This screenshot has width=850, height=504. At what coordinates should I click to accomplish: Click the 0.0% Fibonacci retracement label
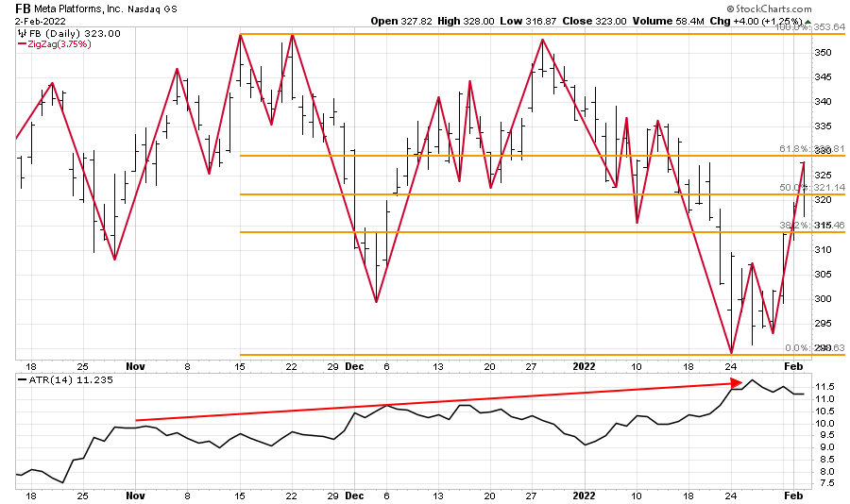click(x=815, y=348)
